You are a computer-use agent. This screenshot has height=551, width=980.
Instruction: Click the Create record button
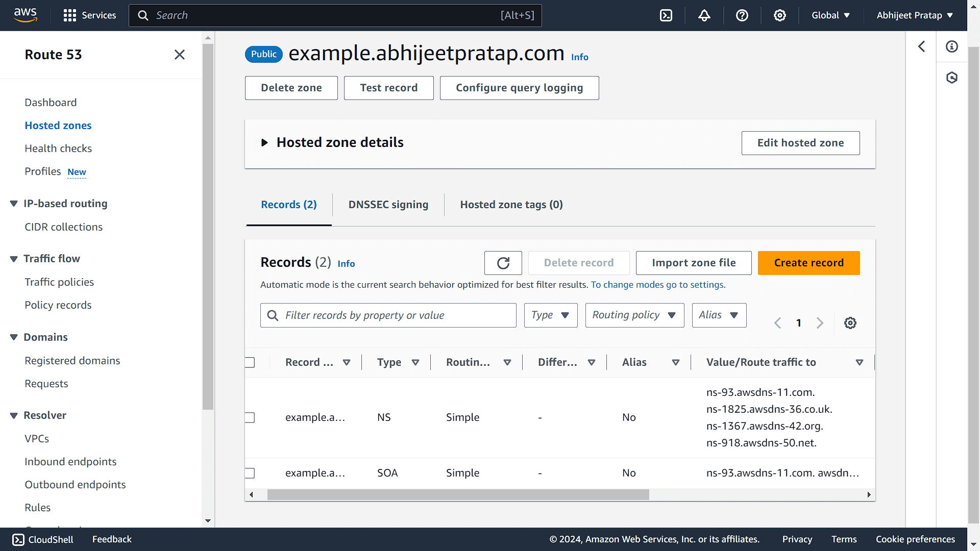[x=808, y=263]
